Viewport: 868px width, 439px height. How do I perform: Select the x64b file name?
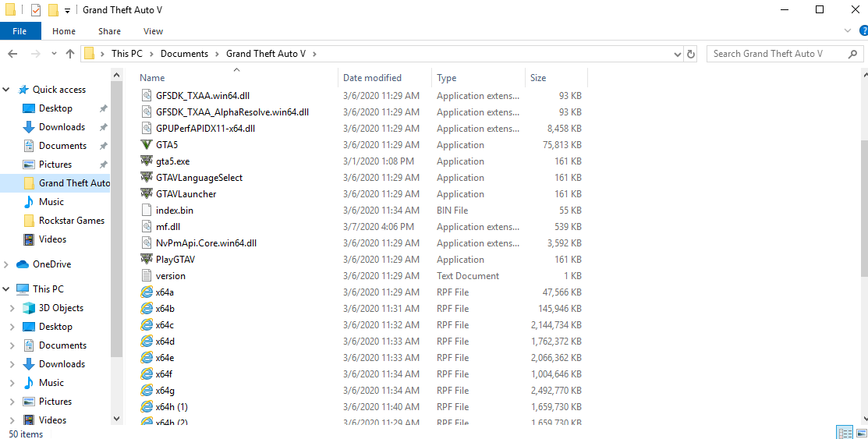click(165, 308)
